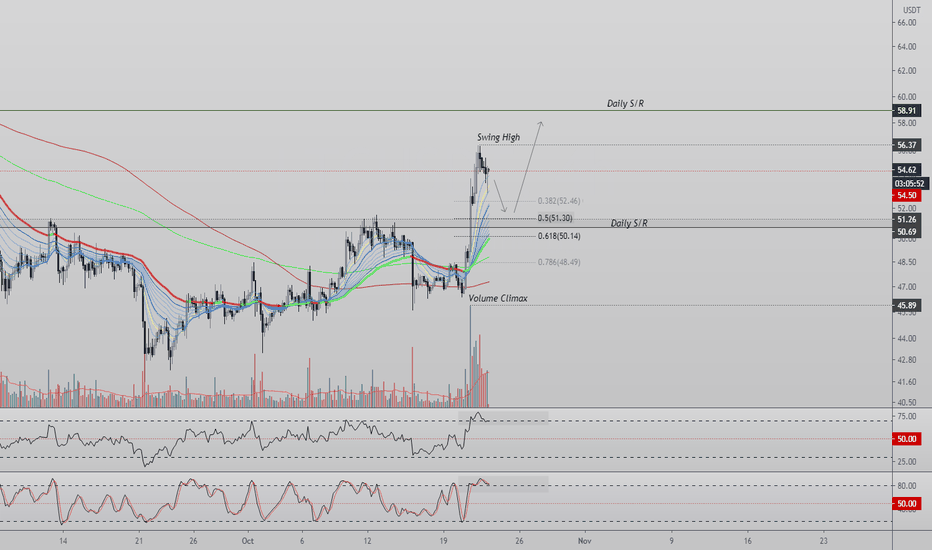Click the 48.50 price axis tick
The height and width of the screenshot is (550, 932).
pos(906,262)
